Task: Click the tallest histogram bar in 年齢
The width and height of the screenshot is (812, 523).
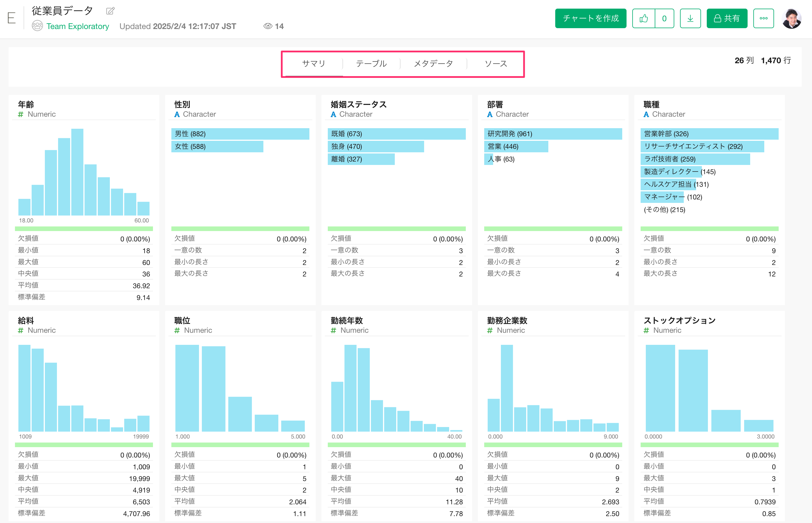Action: pos(77,172)
